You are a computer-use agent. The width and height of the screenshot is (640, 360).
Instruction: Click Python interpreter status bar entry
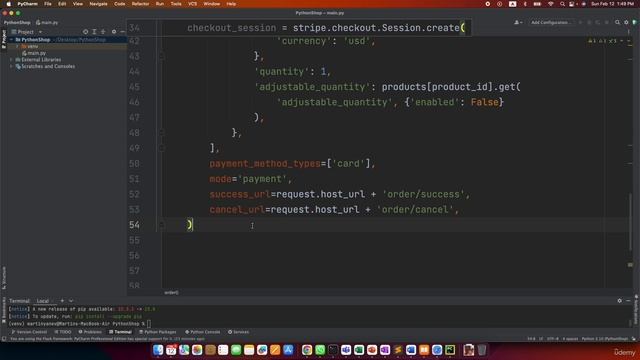[604, 339]
